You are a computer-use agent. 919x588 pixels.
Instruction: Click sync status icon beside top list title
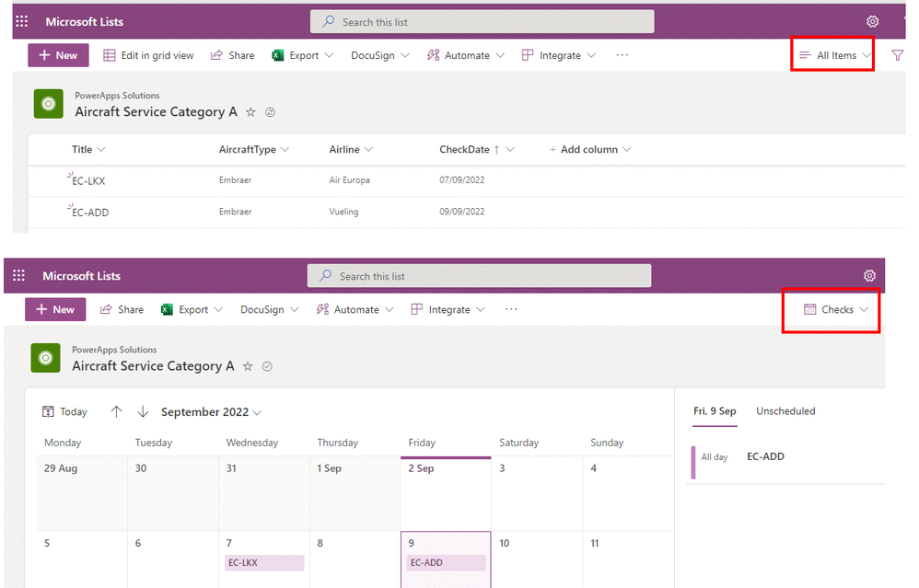coord(270,112)
